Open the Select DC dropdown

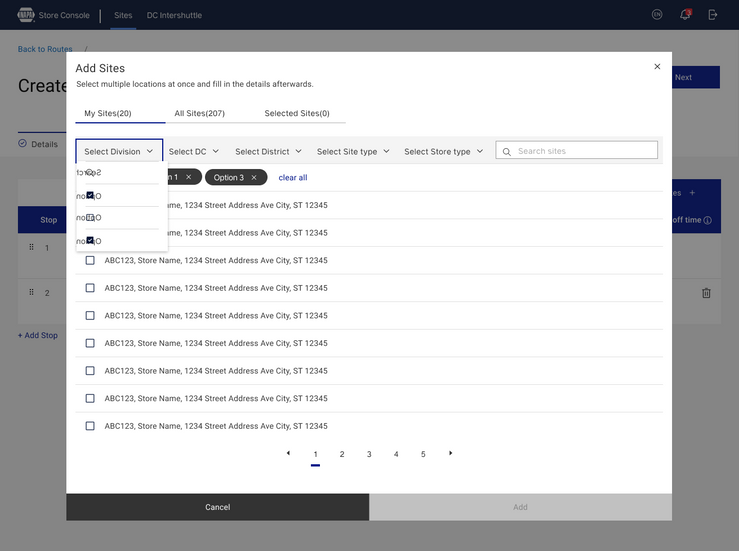(194, 151)
